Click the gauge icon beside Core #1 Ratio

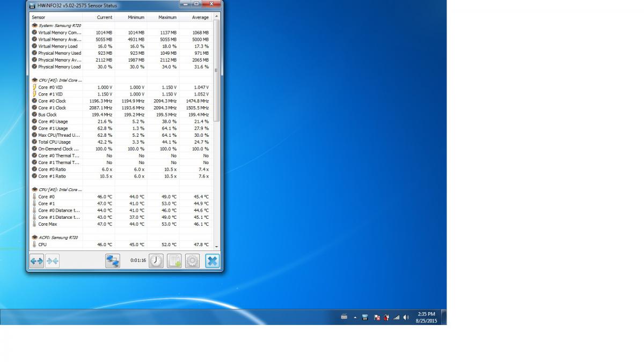click(34, 176)
